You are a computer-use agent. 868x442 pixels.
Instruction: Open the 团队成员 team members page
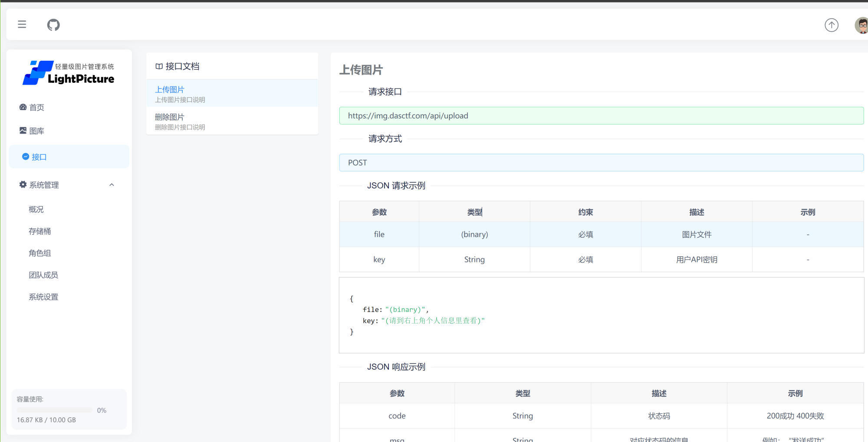(x=43, y=275)
